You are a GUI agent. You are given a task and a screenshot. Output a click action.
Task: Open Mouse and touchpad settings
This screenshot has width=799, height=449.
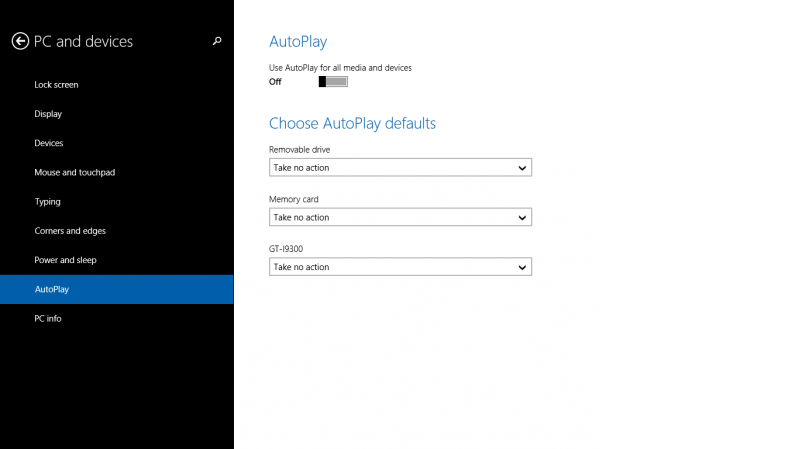tap(75, 172)
